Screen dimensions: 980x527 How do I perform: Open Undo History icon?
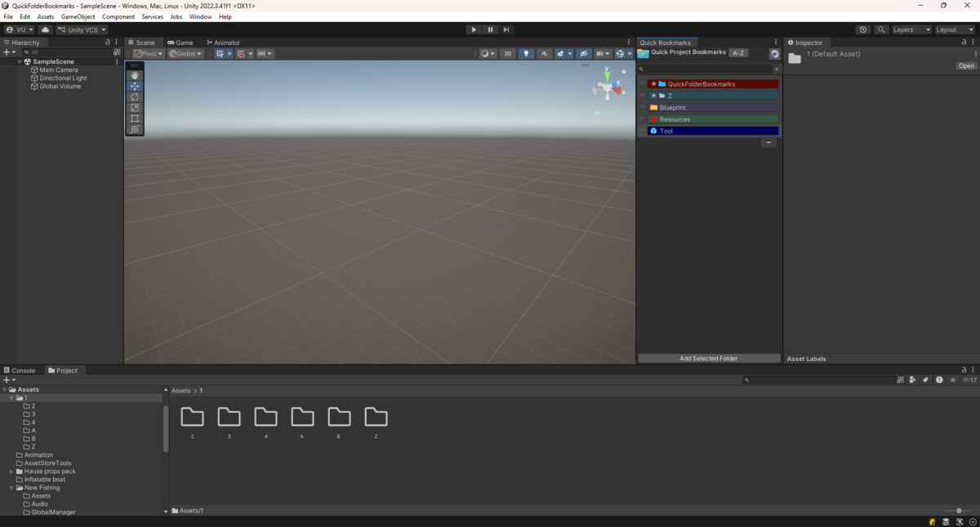pos(863,29)
